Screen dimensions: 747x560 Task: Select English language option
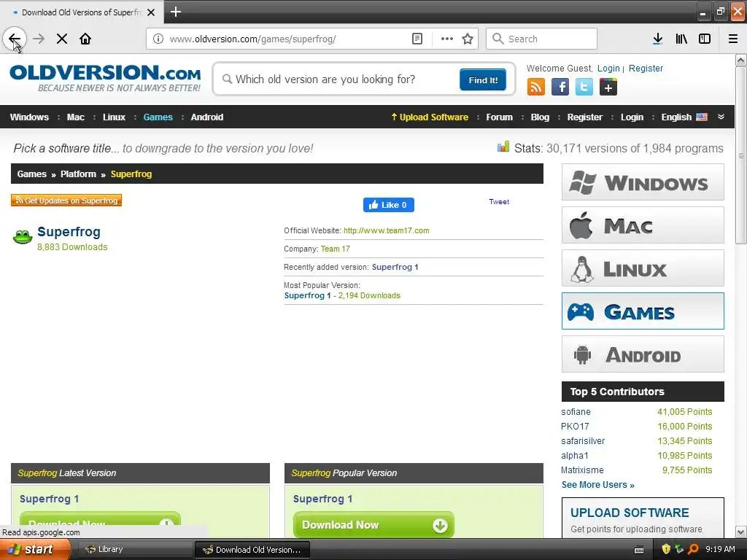(684, 117)
